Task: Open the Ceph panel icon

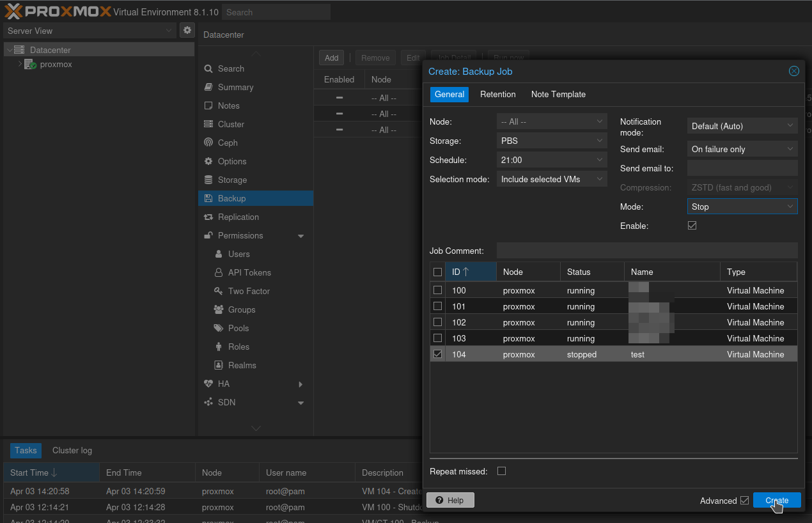Action: pos(208,143)
